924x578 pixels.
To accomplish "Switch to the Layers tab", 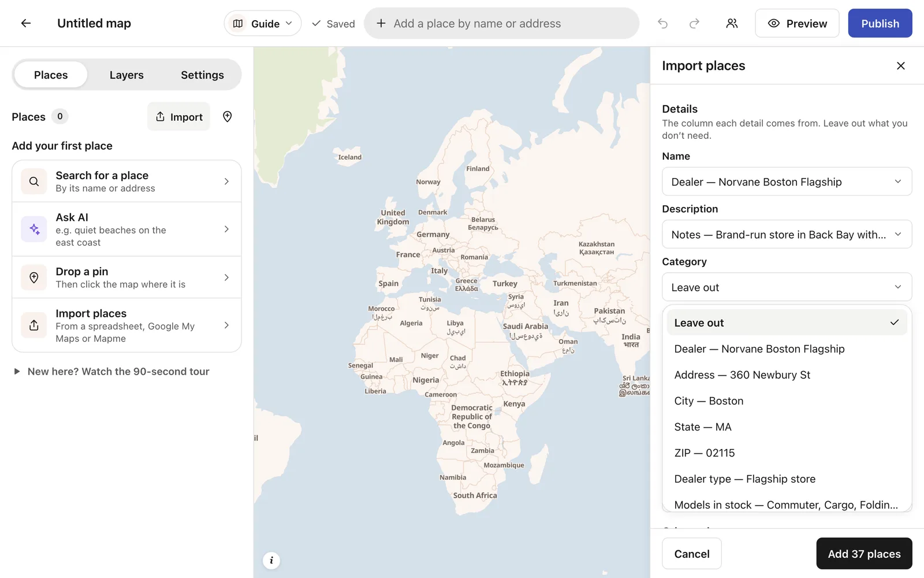I will tap(126, 75).
